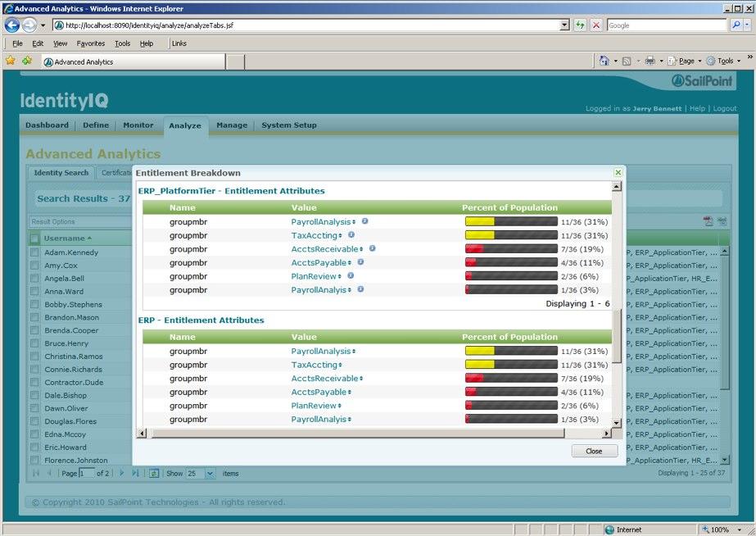
Task: Check the box for Brandon.Mason
Action: pyautogui.click(x=34, y=317)
